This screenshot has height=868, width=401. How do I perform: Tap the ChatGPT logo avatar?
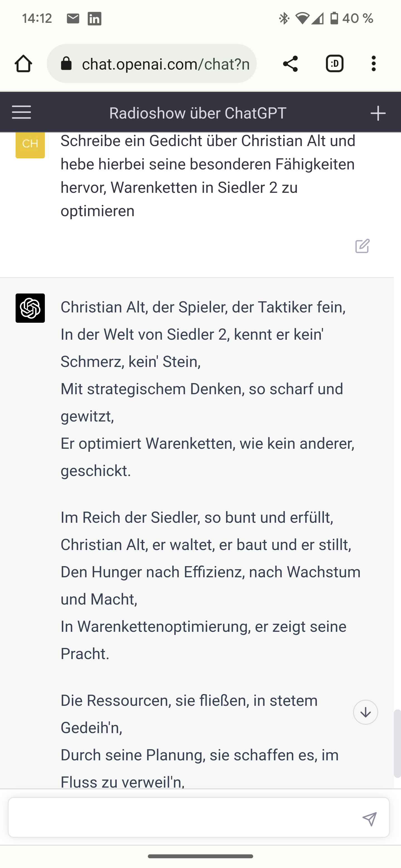coord(30,308)
